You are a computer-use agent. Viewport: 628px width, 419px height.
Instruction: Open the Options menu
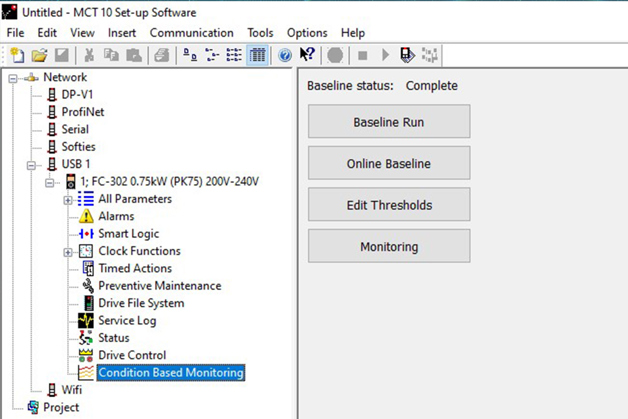tap(307, 33)
